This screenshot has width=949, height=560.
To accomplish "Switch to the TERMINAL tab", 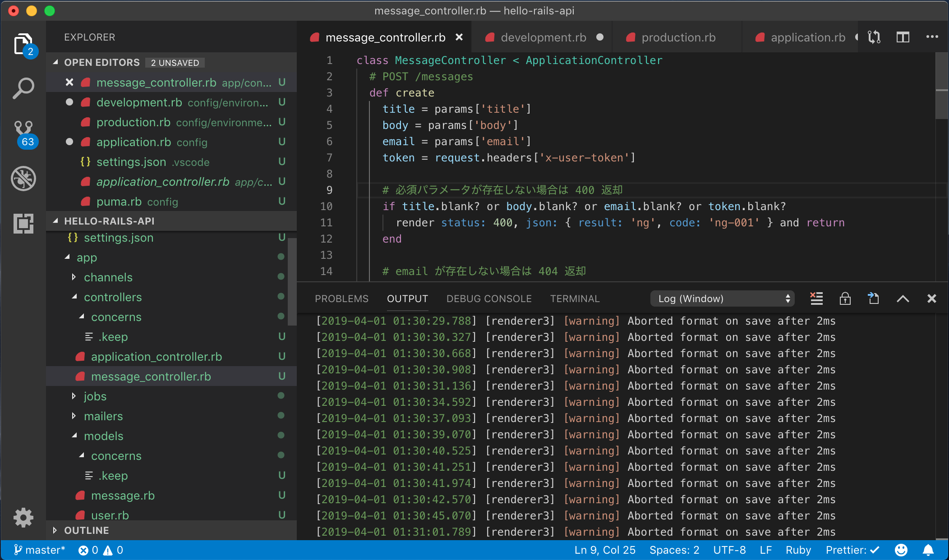I will 575,298.
